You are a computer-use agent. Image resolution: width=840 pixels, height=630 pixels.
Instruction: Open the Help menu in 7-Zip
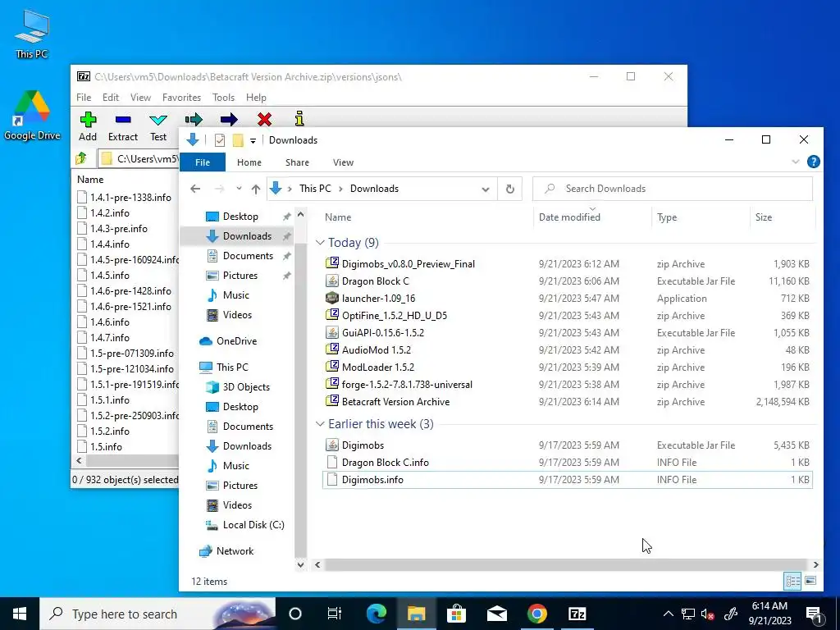[256, 98]
